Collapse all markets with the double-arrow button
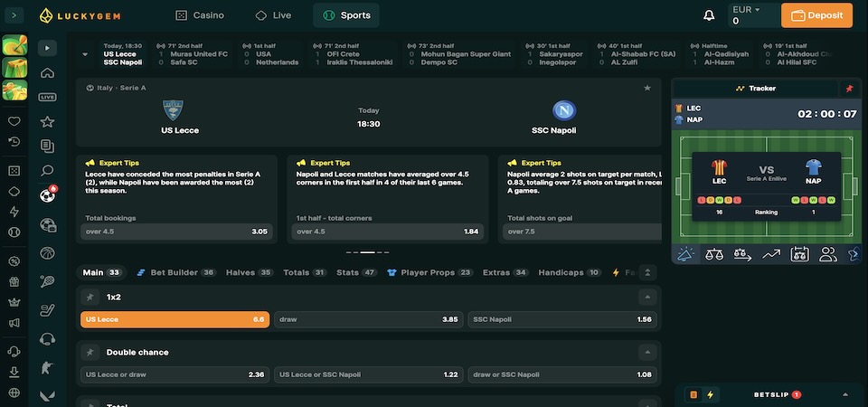The height and width of the screenshot is (407, 868). [647, 272]
